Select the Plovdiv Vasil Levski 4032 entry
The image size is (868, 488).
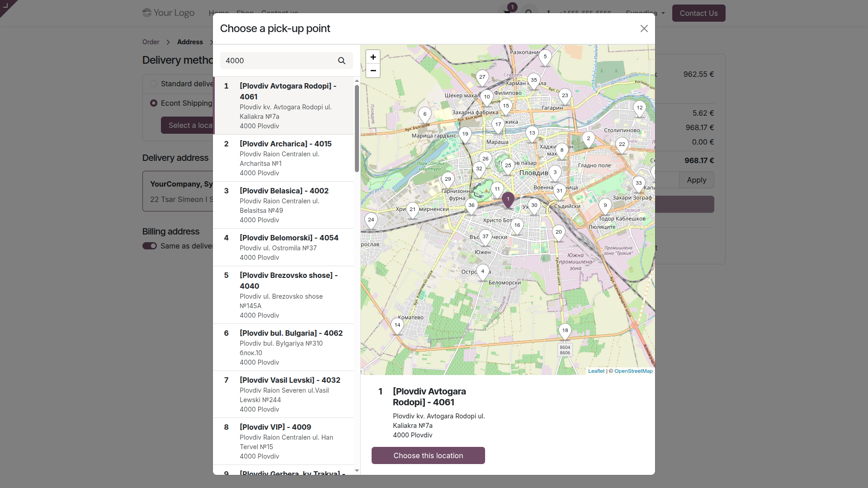point(283,394)
